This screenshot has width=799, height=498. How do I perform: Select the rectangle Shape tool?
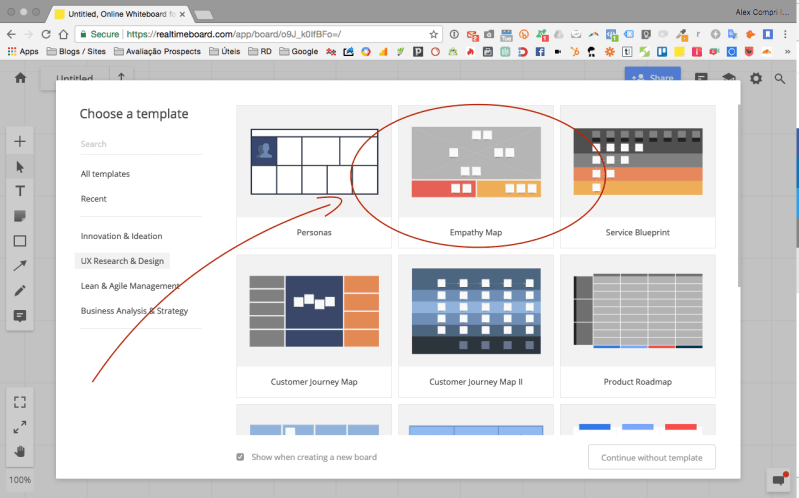click(20, 241)
